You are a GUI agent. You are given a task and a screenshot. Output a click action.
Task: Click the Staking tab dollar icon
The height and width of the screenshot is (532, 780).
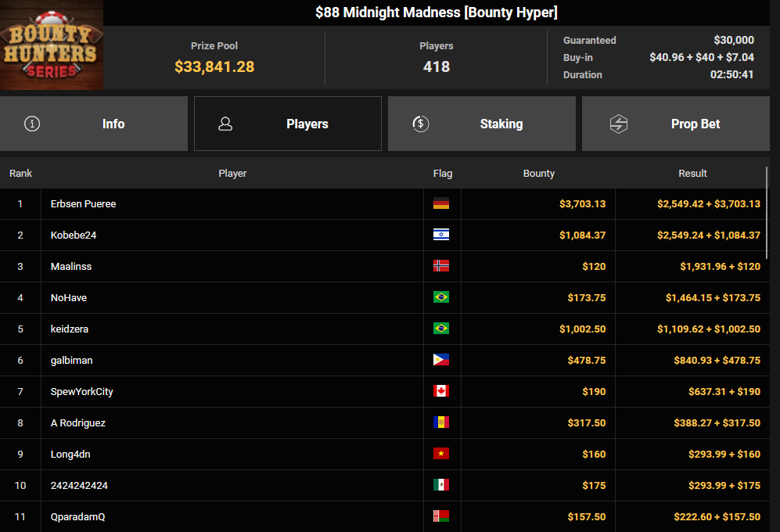point(420,124)
